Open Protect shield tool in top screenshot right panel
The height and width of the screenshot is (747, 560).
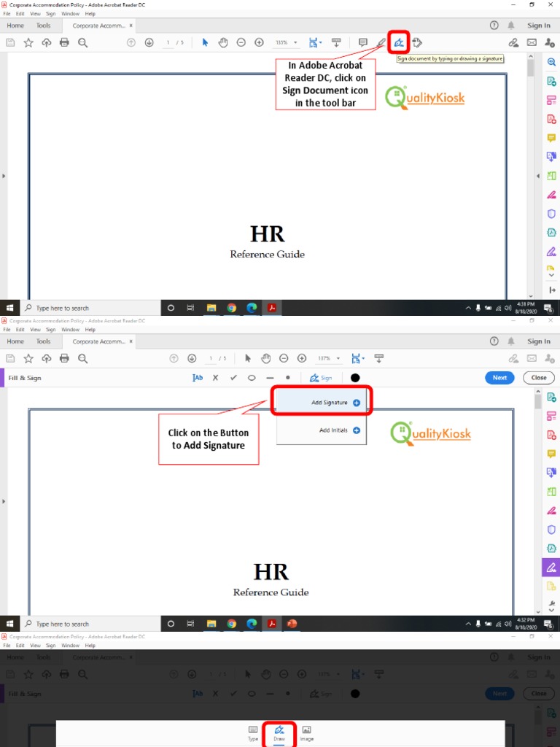coord(551,214)
